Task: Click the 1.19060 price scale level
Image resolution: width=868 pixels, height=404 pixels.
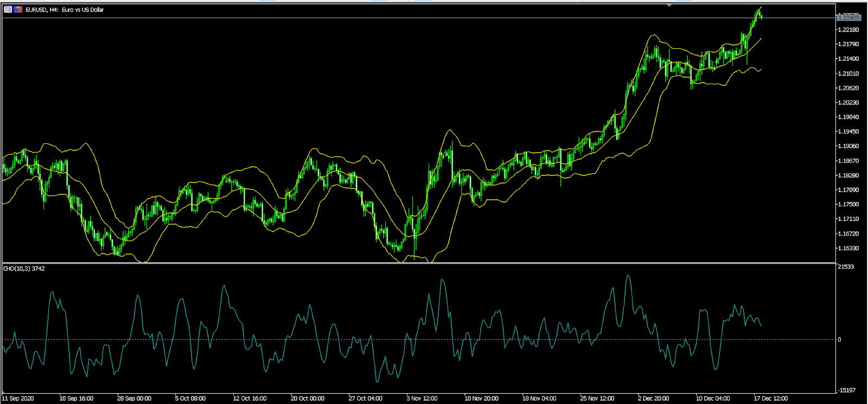Action: click(848, 146)
